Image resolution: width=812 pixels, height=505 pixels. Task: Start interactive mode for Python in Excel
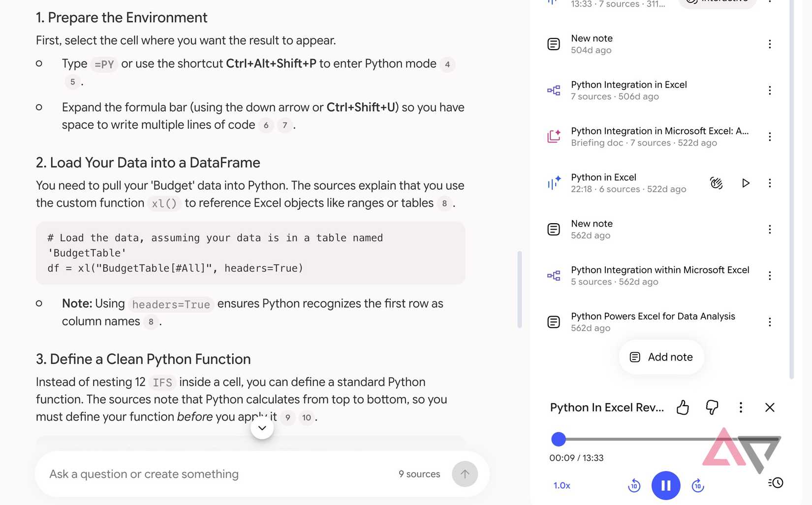tap(717, 183)
